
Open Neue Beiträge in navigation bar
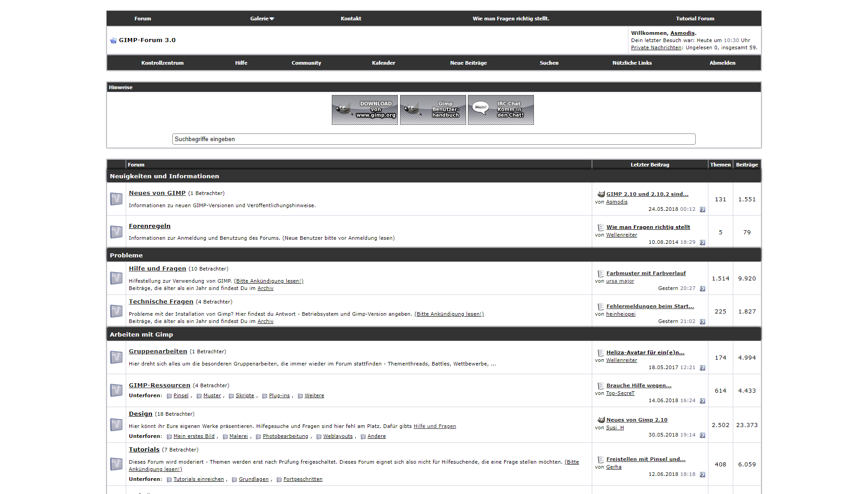click(x=468, y=63)
